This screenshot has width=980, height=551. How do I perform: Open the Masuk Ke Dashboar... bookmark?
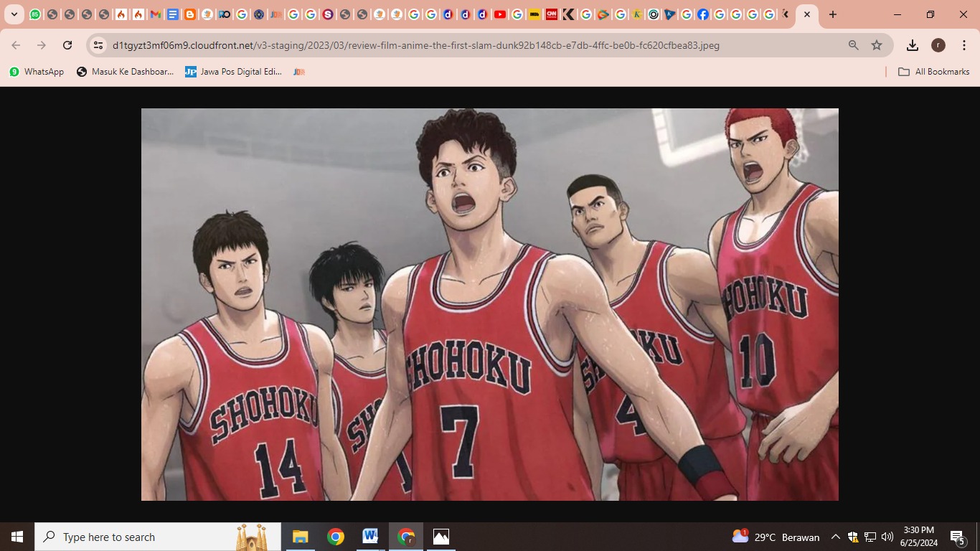click(126, 72)
